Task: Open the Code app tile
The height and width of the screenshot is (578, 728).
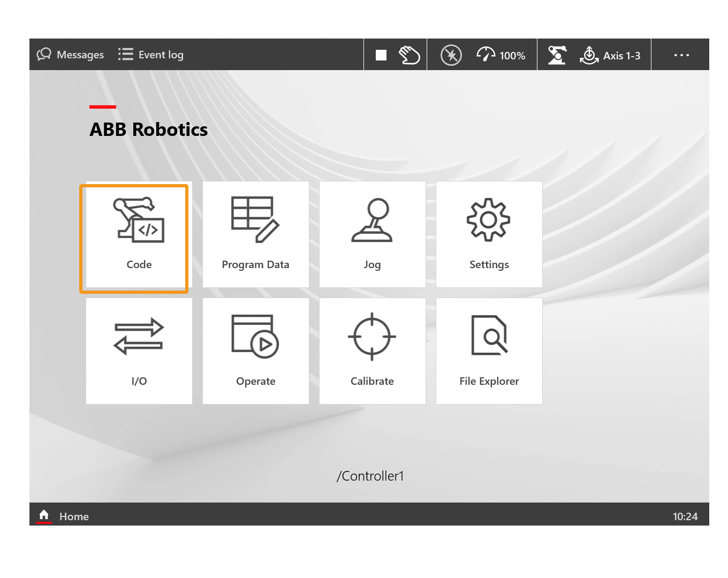Action: click(x=139, y=235)
